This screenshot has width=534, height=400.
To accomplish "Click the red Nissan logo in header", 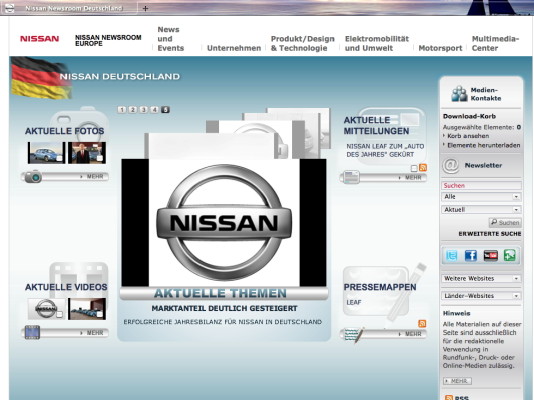I will click(x=40, y=39).
